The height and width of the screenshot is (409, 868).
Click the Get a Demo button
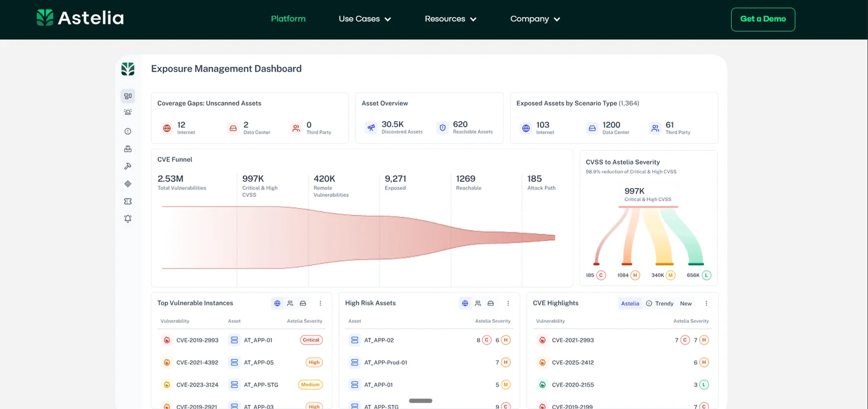pyautogui.click(x=763, y=19)
